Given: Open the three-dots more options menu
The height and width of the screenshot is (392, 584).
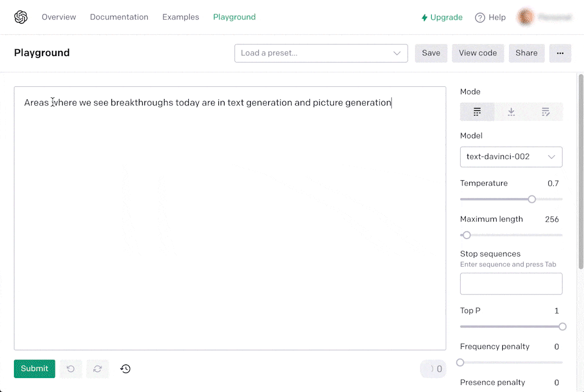Looking at the screenshot, I should point(560,53).
